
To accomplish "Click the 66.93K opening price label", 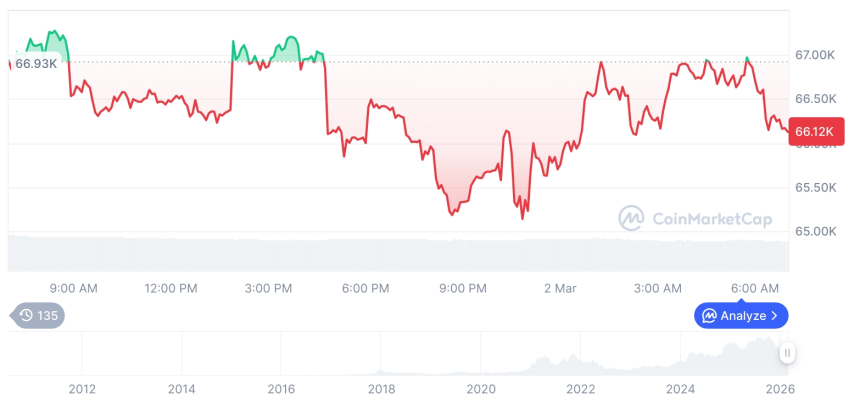I will pos(36,64).
